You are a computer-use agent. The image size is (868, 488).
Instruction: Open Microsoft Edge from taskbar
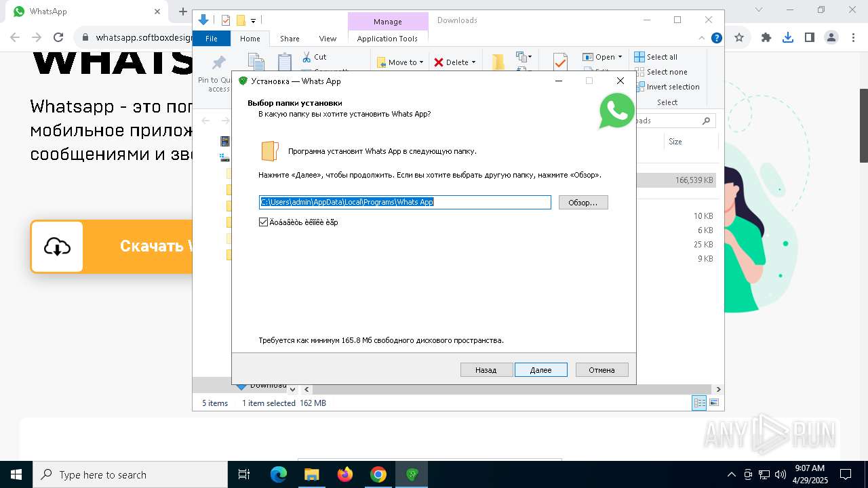point(279,474)
